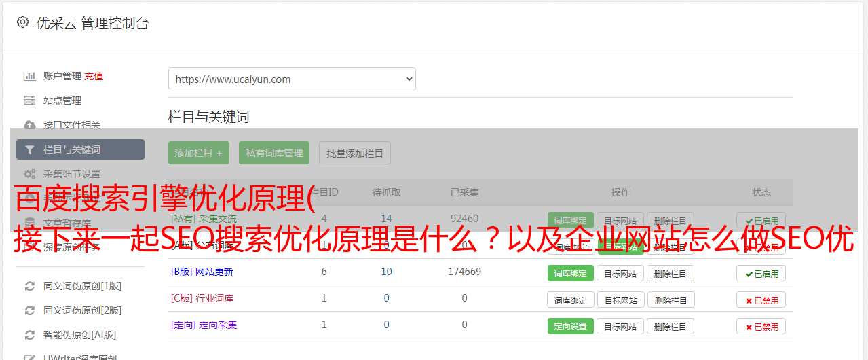Viewport: 868px width, 360px height.
Task: Click the database icon for 文章暂存库
Action: tap(30, 222)
